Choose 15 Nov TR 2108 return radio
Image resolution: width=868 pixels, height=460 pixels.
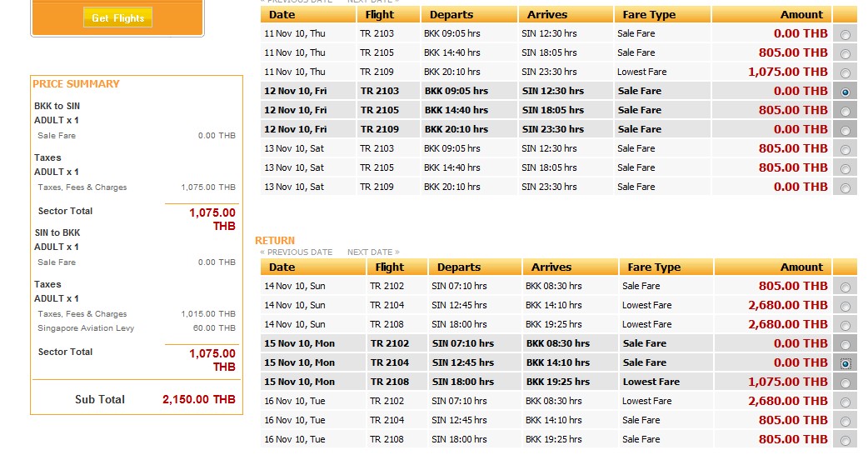[846, 382]
